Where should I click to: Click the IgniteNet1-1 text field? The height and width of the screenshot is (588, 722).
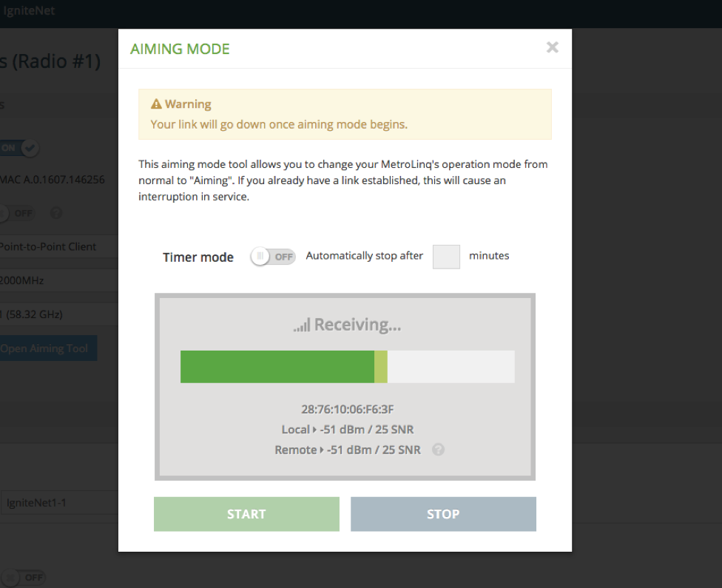[59, 503]
